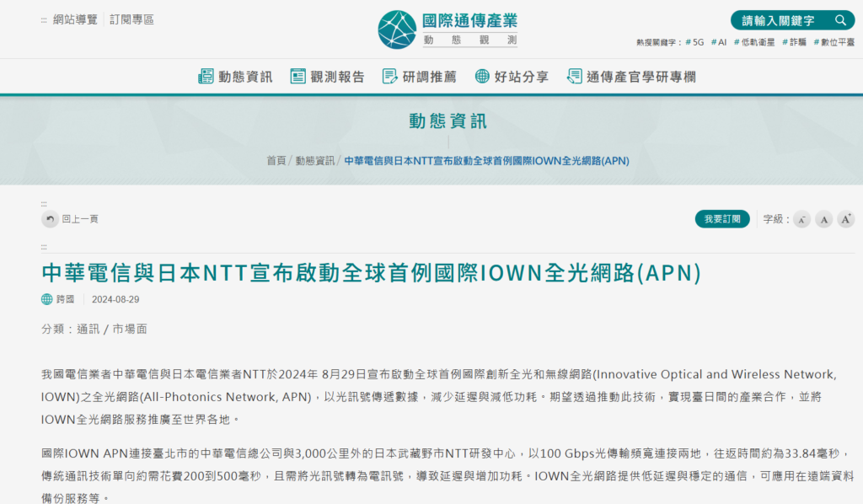Click the 回上一頁 back-arrow icon
Viewport: 863px width, 504px height.
(50, 218)
